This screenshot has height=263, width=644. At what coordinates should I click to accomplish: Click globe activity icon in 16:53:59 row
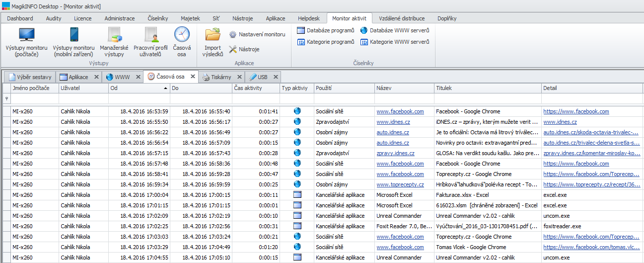coord(297,111)
